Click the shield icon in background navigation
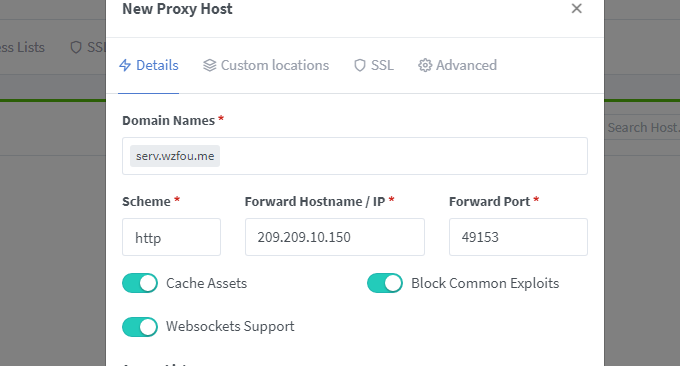680x366 pixels. [76, 47]
